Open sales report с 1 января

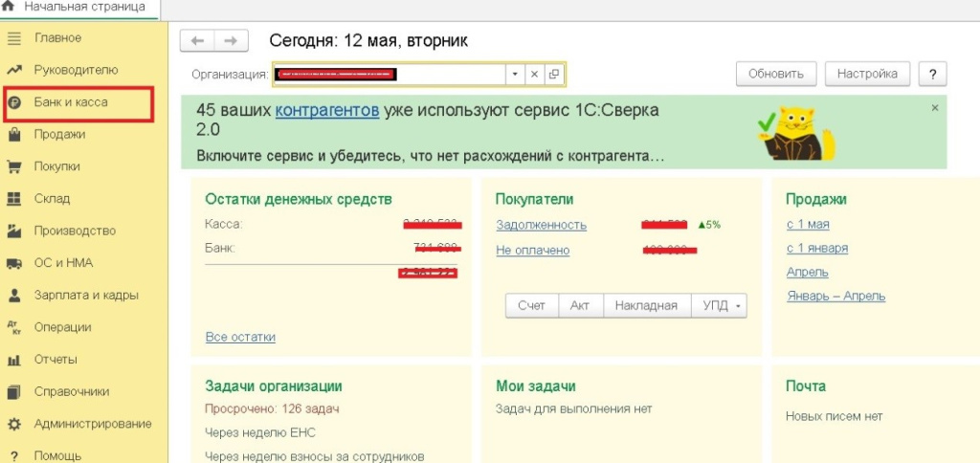point(817,248)
